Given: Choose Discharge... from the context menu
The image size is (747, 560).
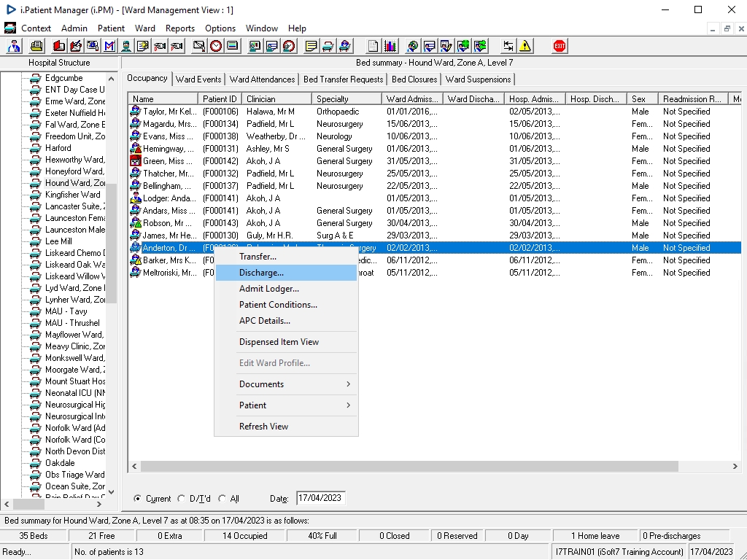Looking at the screenshot, I should pos(286,273).
